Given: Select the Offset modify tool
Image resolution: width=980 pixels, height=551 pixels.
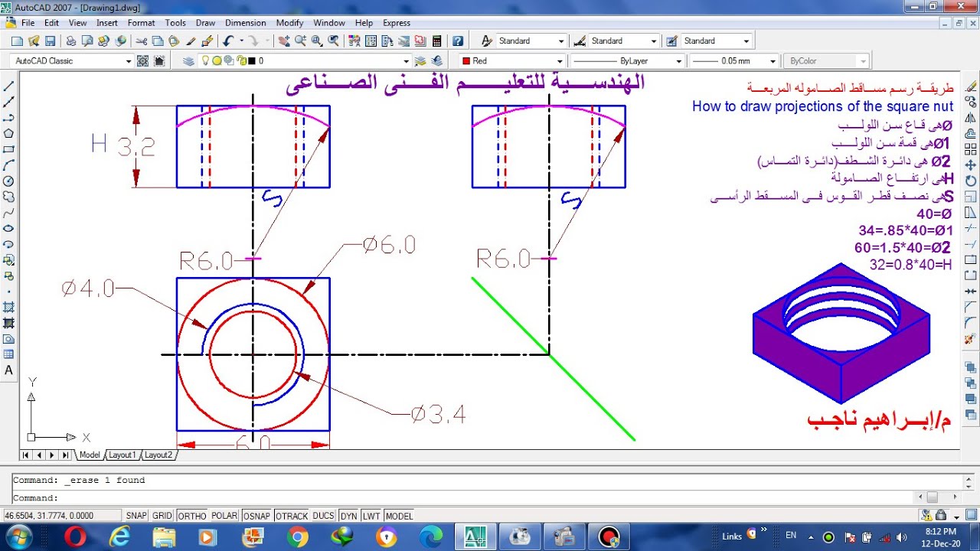Looking at the screenshot, I should (971, 133).
